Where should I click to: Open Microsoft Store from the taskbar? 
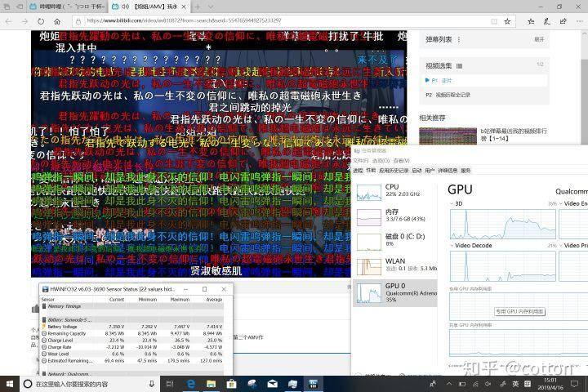click(231, 384)
